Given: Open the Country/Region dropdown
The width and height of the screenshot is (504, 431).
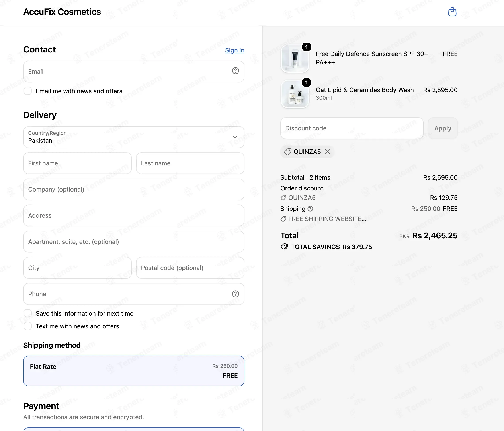Looking at the screenshot, I should (x=134, y=137).
